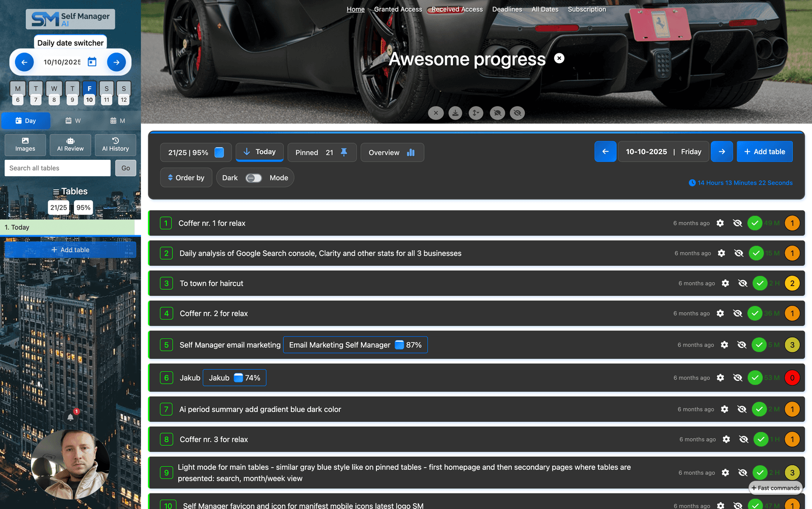Open All Dates page
The height and width of the screenshot is (509, 812).
click(x=545, y=9)
